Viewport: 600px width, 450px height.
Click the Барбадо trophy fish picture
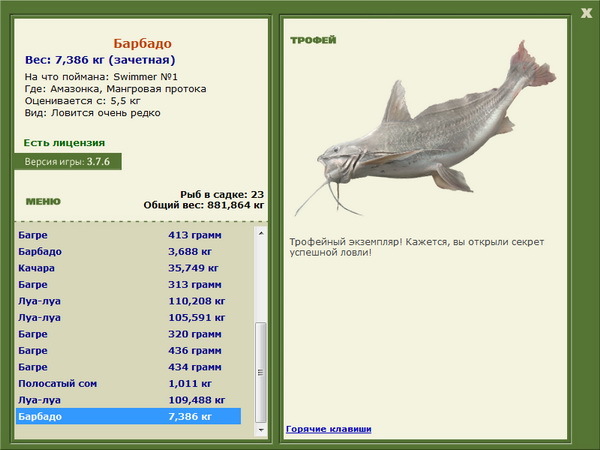pyautogui.click(x=425, y=130)
